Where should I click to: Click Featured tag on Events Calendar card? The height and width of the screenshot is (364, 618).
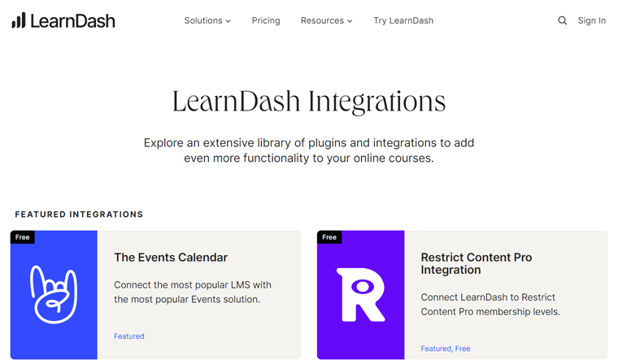point(128,336)
